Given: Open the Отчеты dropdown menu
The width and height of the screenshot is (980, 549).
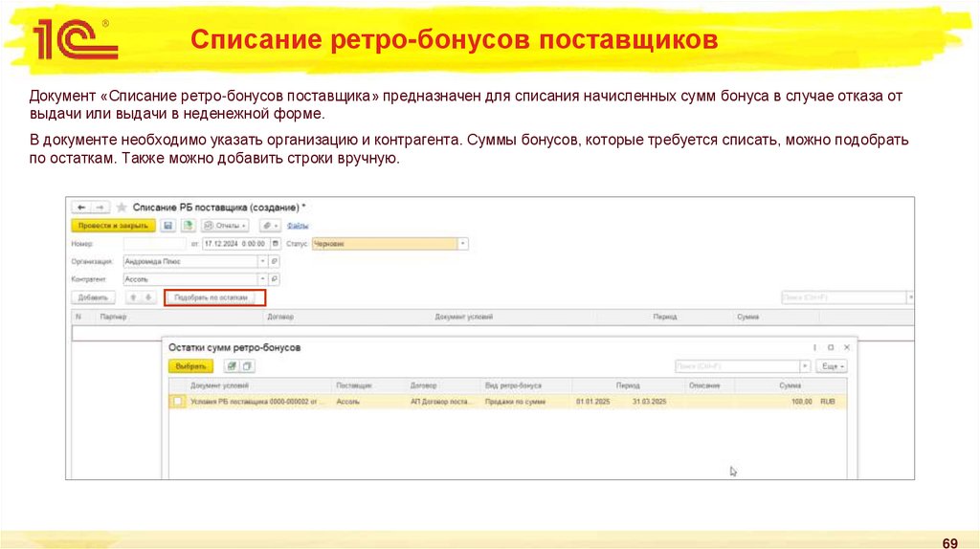Looking at the screenshot, I should 225,226.
